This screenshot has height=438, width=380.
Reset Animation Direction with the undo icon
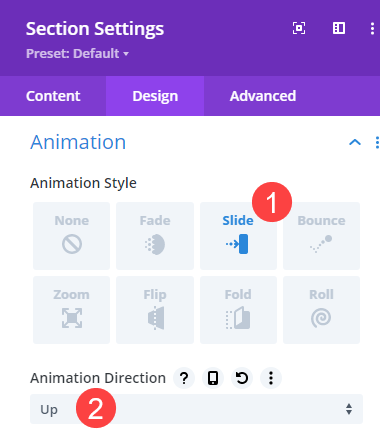click(242, 378)
